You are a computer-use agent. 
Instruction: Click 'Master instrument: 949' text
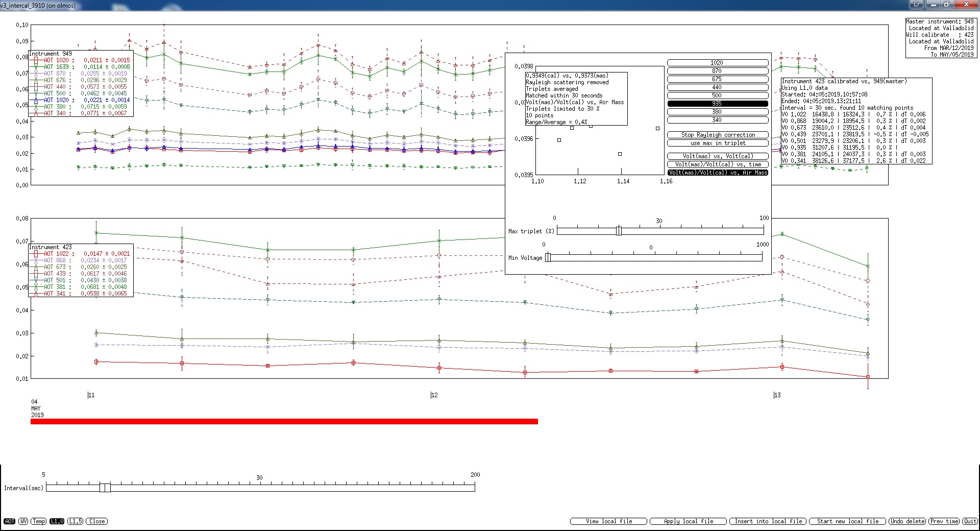point(940,21)
